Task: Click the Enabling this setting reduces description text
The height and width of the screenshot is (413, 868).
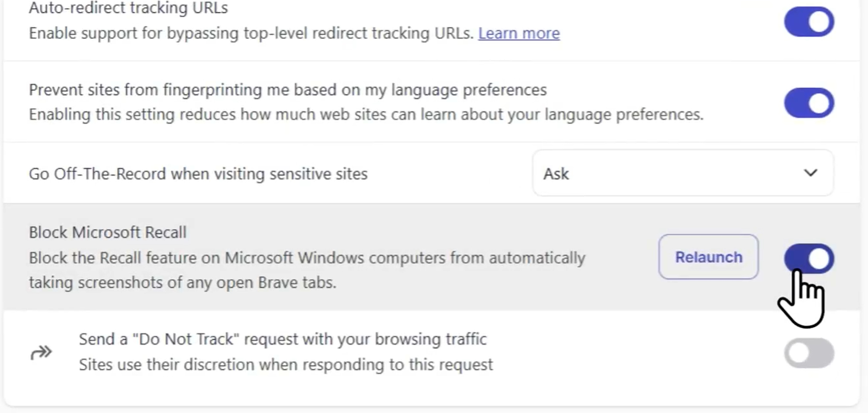Action: click(x=366, y=115)
